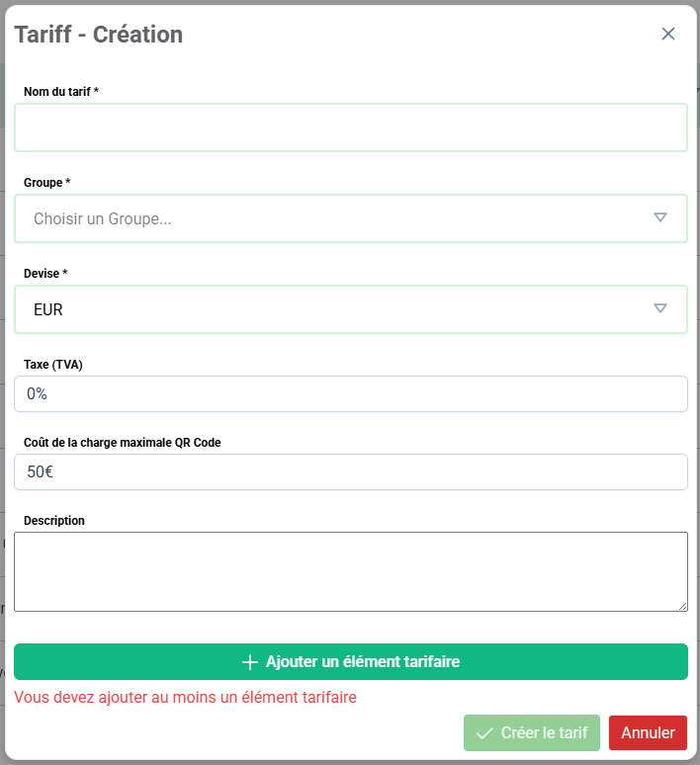Click the plus icon before Ajouter un élément
This screenshot has height=765, width=700.
[250, 662]
